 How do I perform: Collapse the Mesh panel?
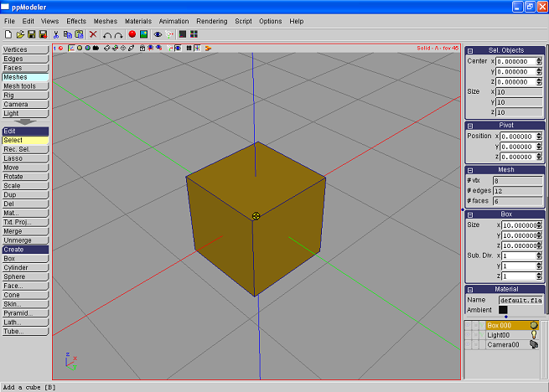click(470, 170)
